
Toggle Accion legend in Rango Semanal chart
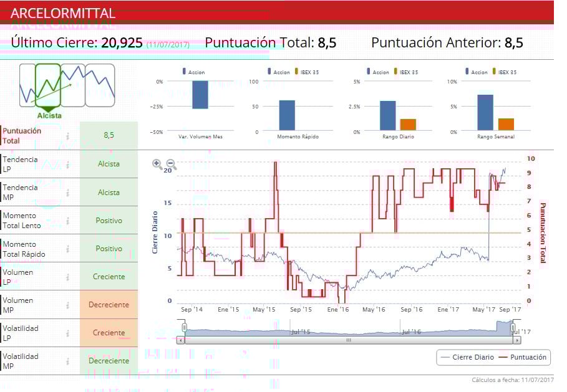coord(476,72)
